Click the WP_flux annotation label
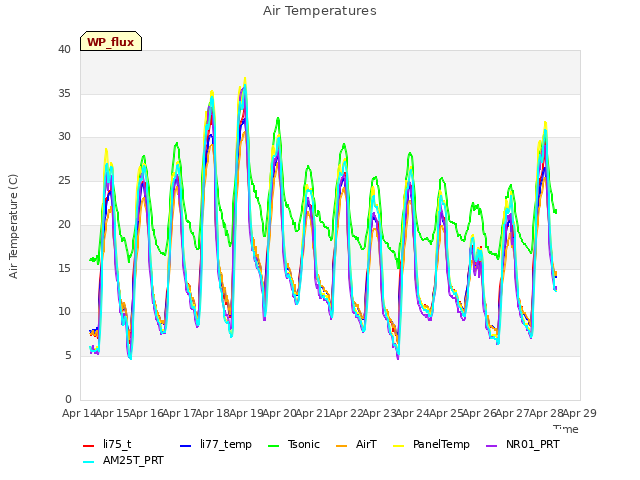This screenshot has width=640, height=480. tap(111, 42)
